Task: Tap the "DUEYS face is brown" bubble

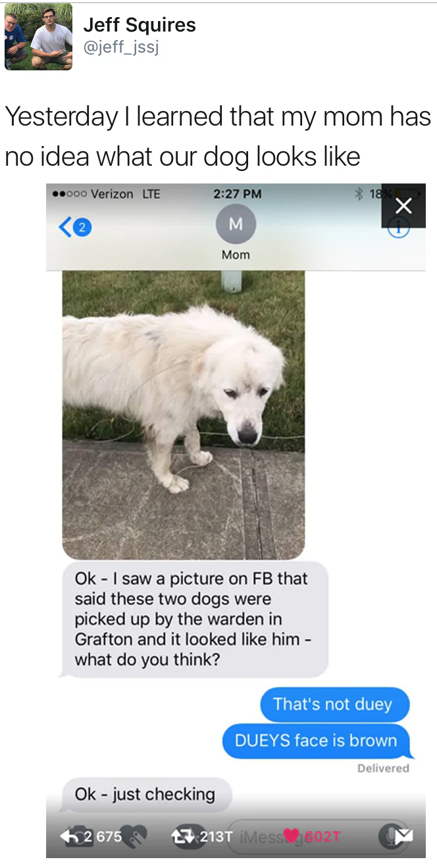Action: [317, 740]
